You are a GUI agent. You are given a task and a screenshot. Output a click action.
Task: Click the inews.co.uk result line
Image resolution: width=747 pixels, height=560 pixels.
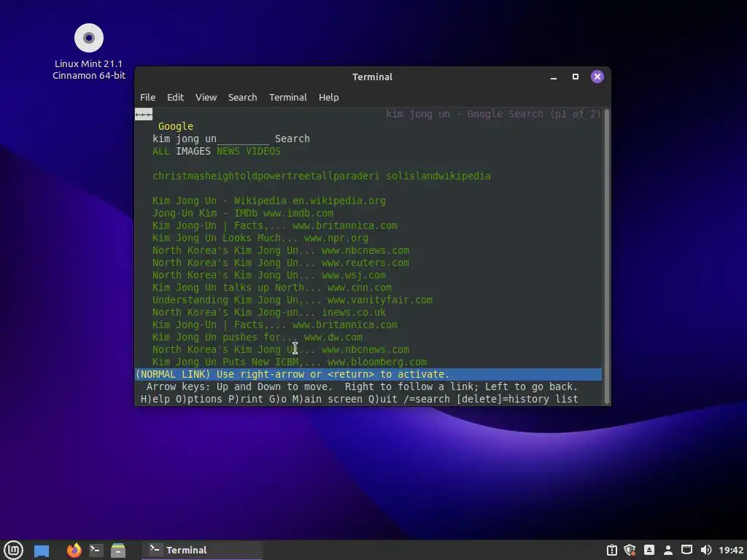coord(269,312)
